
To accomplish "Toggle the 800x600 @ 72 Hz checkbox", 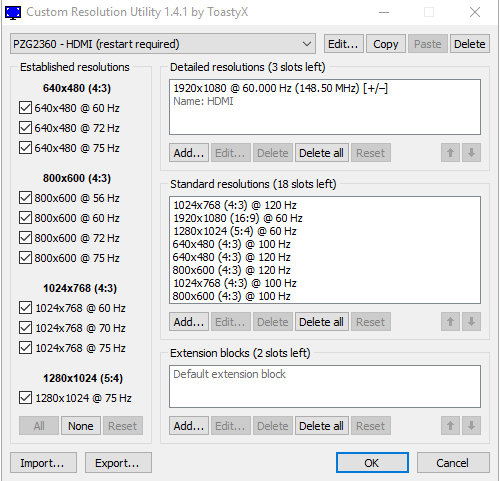I will [x=25, y=238].
